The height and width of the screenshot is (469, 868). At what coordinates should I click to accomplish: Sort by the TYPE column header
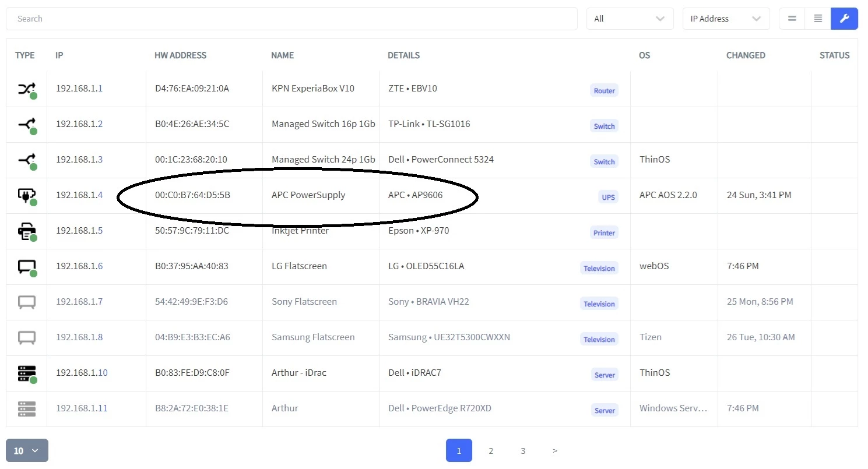25,55
